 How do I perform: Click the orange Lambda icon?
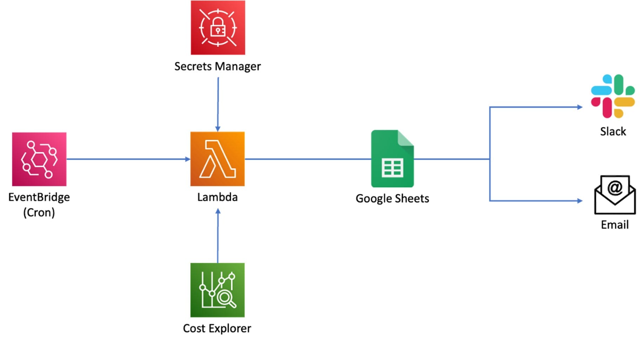pyautogui.click(x=217, y=159)
